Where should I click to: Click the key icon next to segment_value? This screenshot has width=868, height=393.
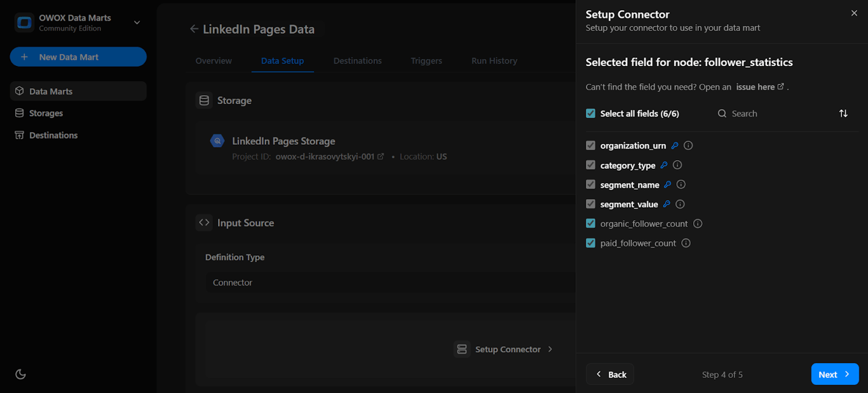(x=667, y=204)
